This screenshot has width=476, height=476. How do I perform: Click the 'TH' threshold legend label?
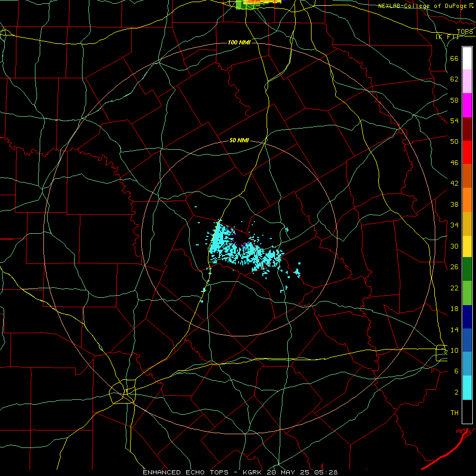[x=454, y=413]
